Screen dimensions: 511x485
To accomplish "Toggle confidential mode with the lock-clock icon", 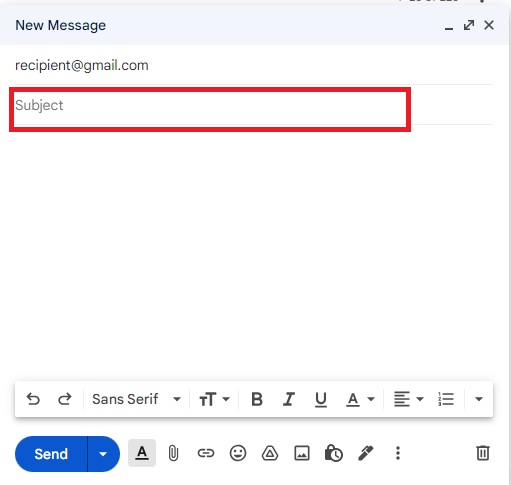I will 333,453.
